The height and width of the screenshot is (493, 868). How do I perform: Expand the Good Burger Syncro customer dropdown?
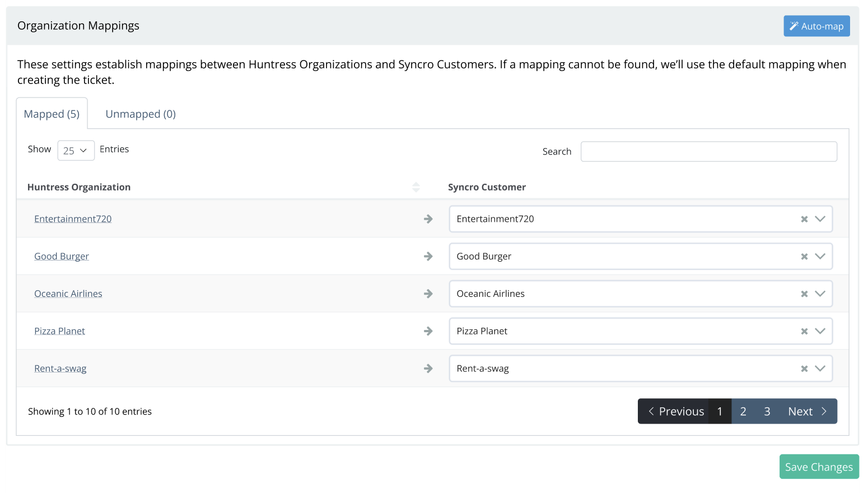coord(820,257)
